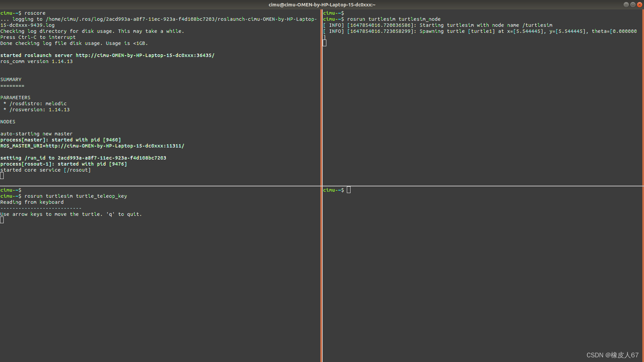Click 'Use arrow keys to move the turtle' line
644x362 pixels.
(71, 214)
